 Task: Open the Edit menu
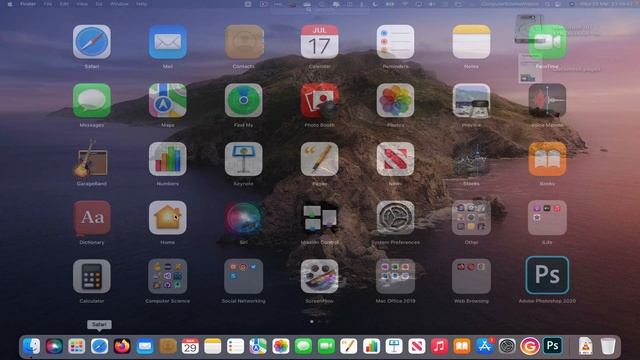pyautogui.click(x=64, y=4)
